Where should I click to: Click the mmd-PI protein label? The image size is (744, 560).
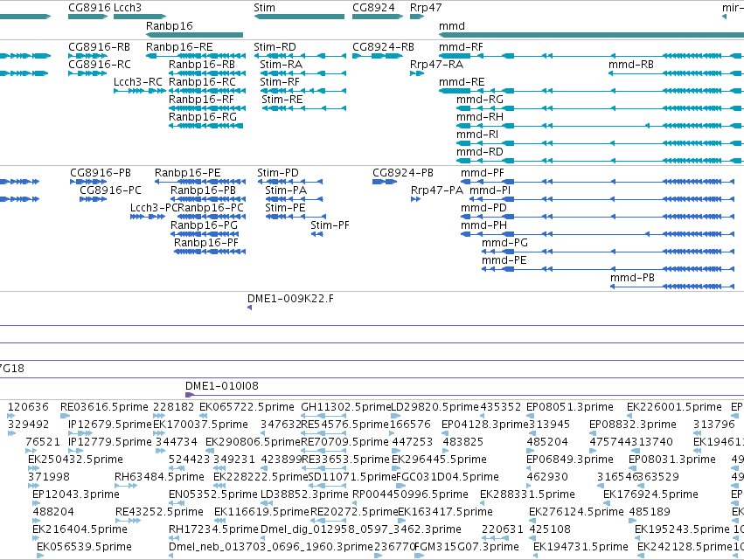[490, 190]
